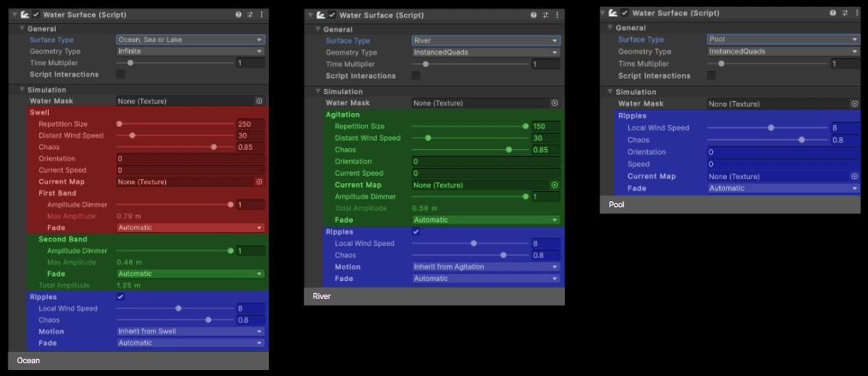The width and height of the screenshot is (868, 376).
Task: Click Second Band Amplitude Dimmer value in Ocean panel
Action: click(250, 251)
